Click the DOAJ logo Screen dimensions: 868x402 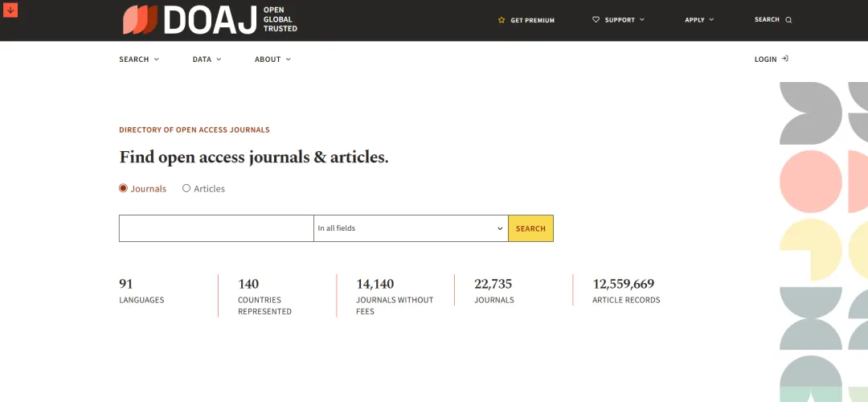(x=190, y=20)
